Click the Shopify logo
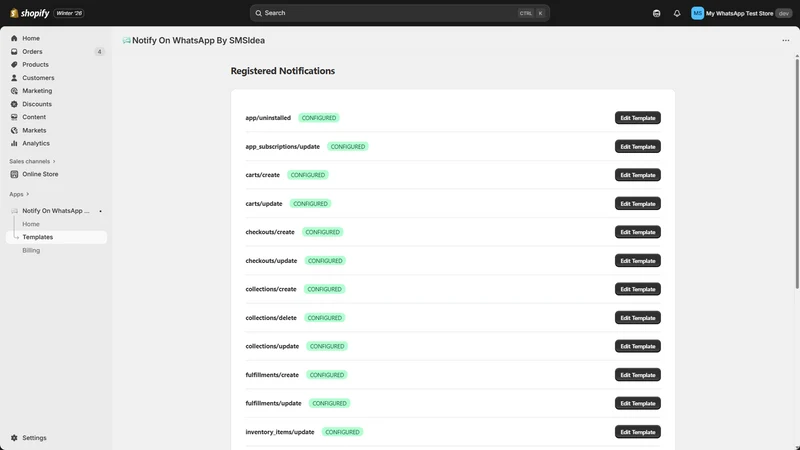Viewport: 800px width, 450px height. click(x=30, y=13)
